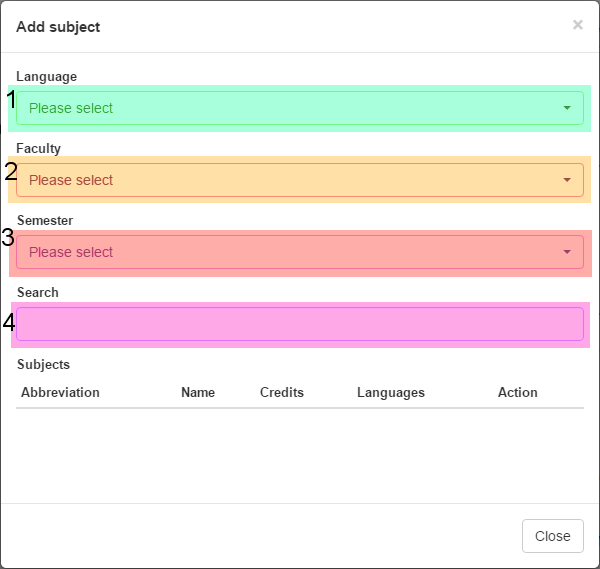
Task: Click the Add subject dialog title
Action: [x=58, y=27]
